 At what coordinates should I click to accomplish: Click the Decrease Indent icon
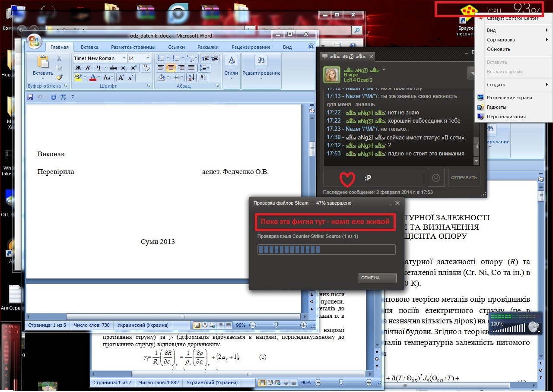point(205,58)
